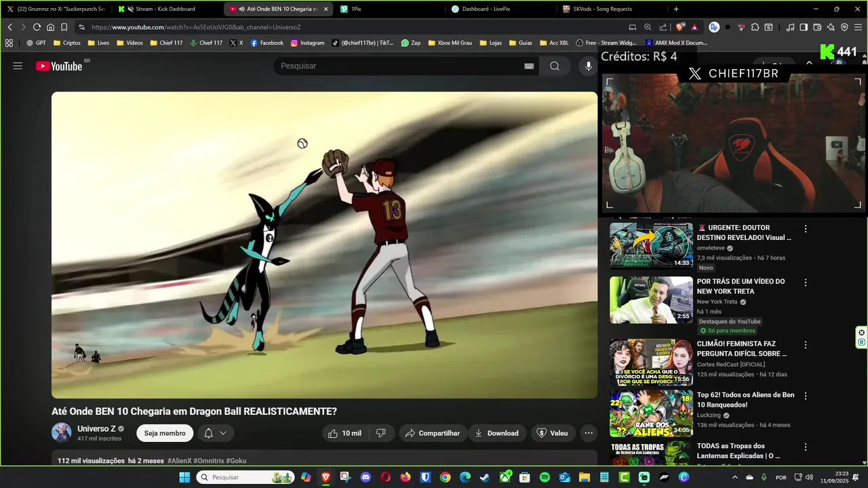The width and height of the screenshot is (868, 488).
Task: Bookmark this page icon
Action: (x=64, y=27)
